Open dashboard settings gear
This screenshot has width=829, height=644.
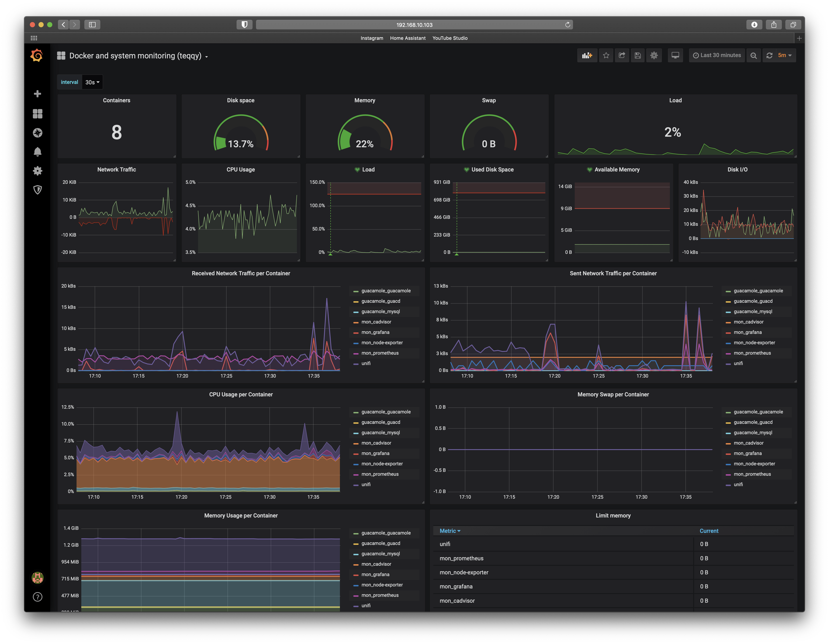(x=654, y=55)
